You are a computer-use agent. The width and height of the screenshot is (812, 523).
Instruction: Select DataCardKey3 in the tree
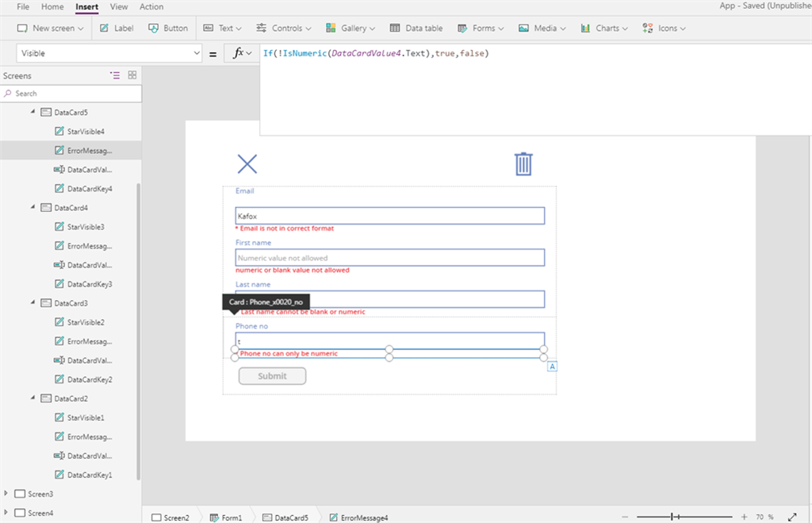[90, 284]
